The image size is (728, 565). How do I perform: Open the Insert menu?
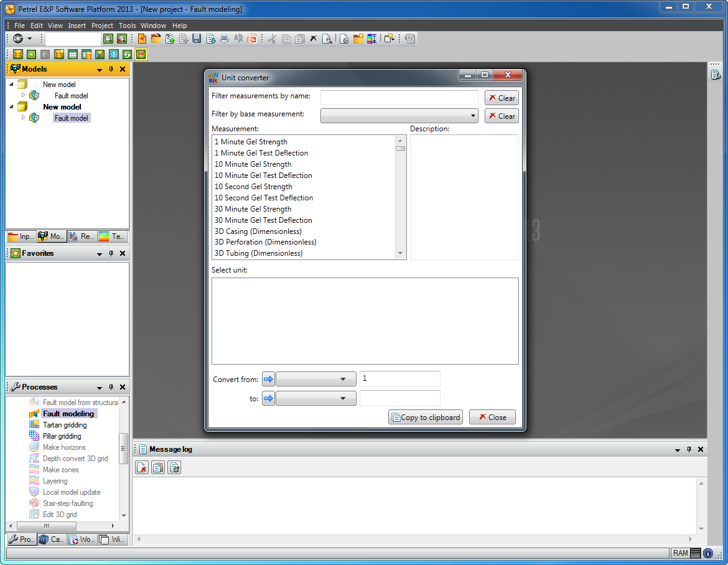(x=77, y=26)
